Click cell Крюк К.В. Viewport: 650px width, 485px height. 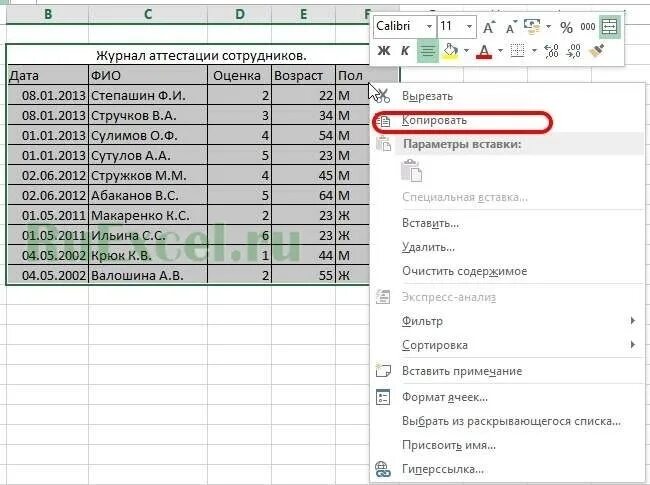pos(148,255)
